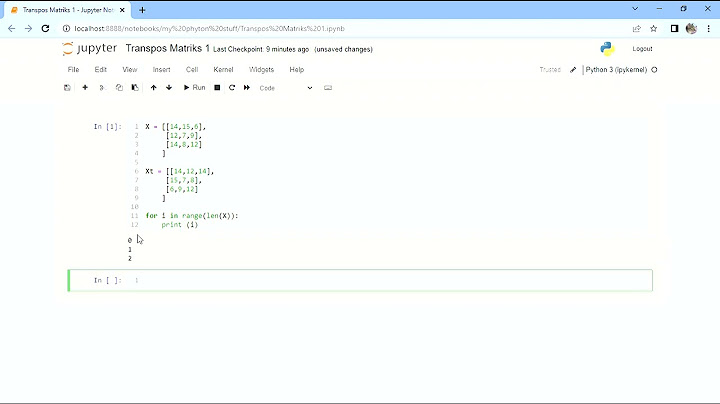Move selected cell down arrow

tap(169, 88)
